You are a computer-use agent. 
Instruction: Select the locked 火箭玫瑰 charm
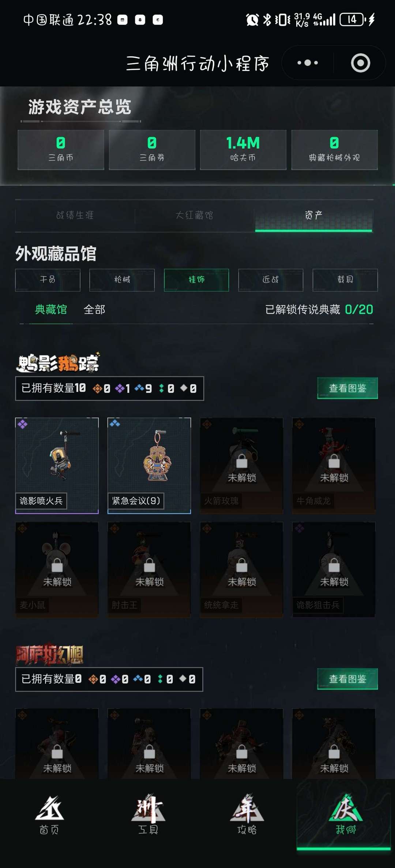pos(241,466)
